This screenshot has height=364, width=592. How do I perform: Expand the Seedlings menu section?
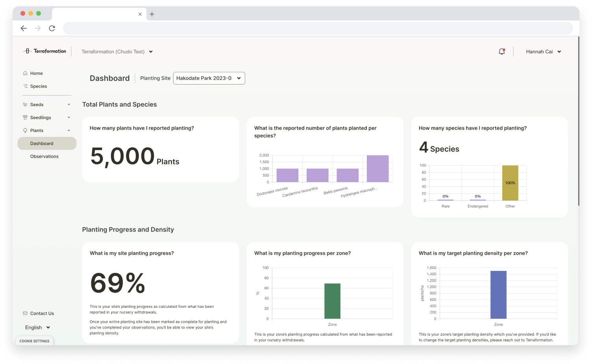coord(68,118)
